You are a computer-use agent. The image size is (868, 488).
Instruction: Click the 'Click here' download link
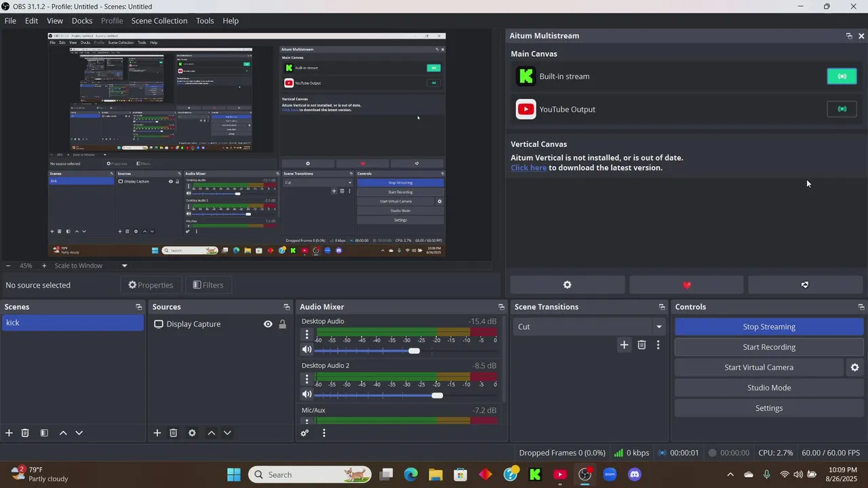(x=529, y=167)
